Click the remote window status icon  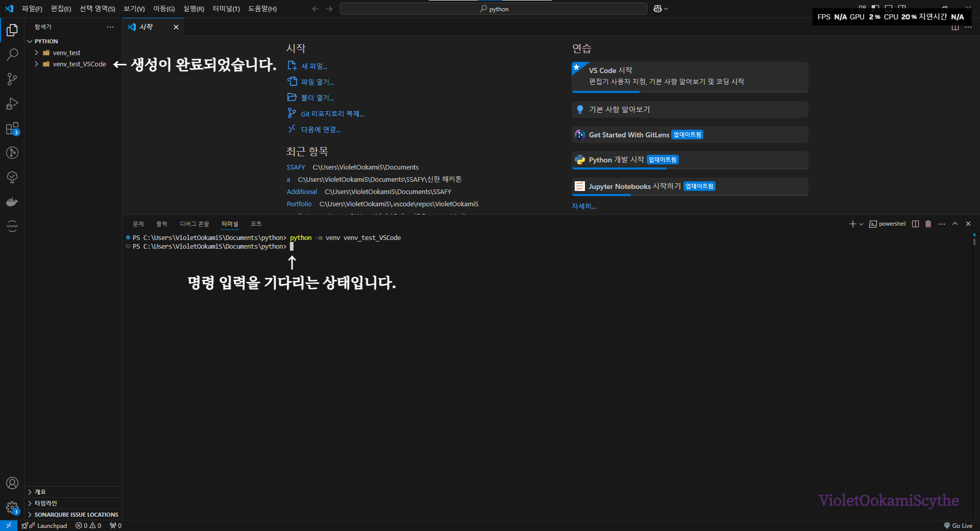[x=9, y=525]
